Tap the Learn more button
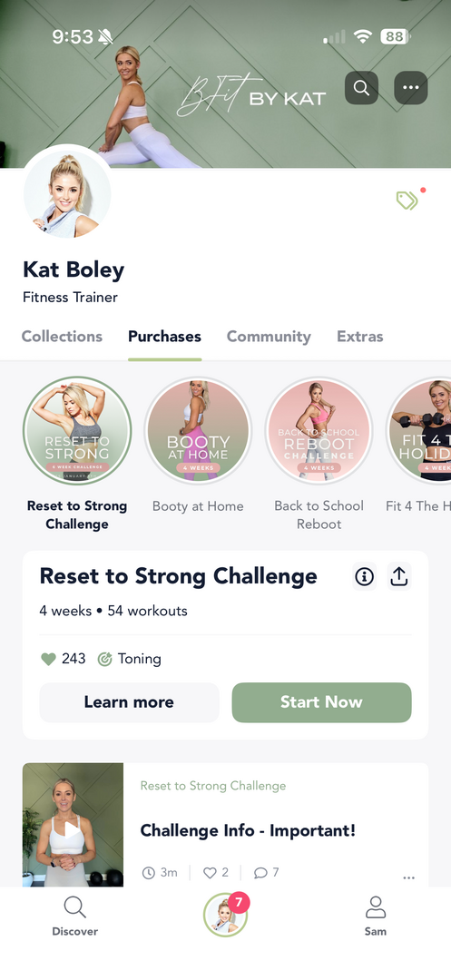 tap(129, 701)
